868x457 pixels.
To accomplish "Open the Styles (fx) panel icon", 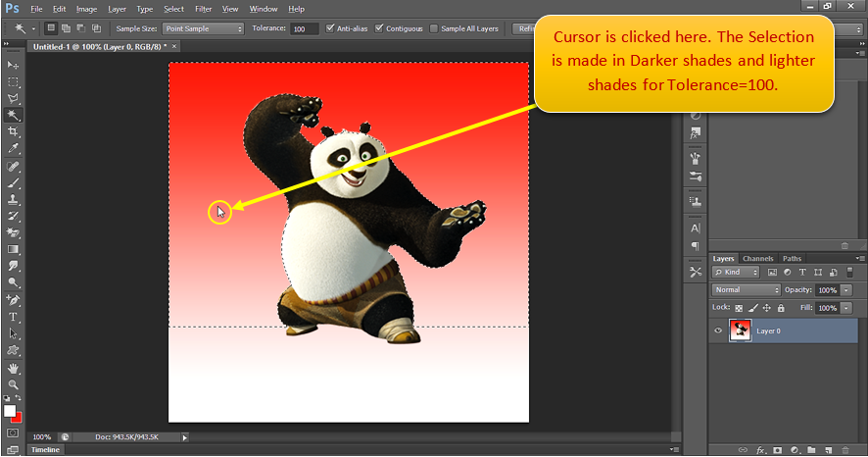I will click(696, 133).
